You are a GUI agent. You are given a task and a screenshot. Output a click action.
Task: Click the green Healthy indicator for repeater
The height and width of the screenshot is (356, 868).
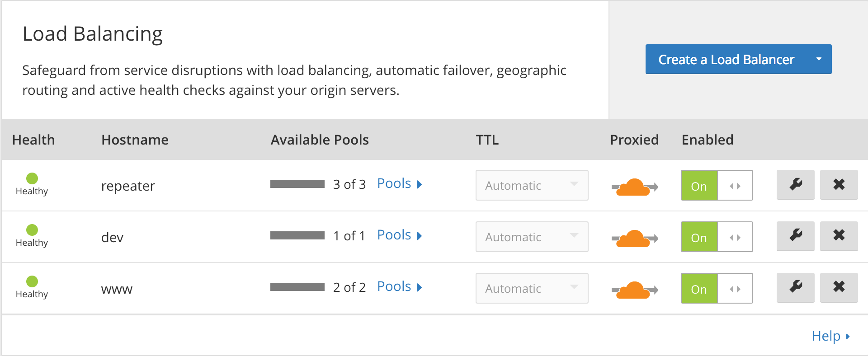coord(32,178)
